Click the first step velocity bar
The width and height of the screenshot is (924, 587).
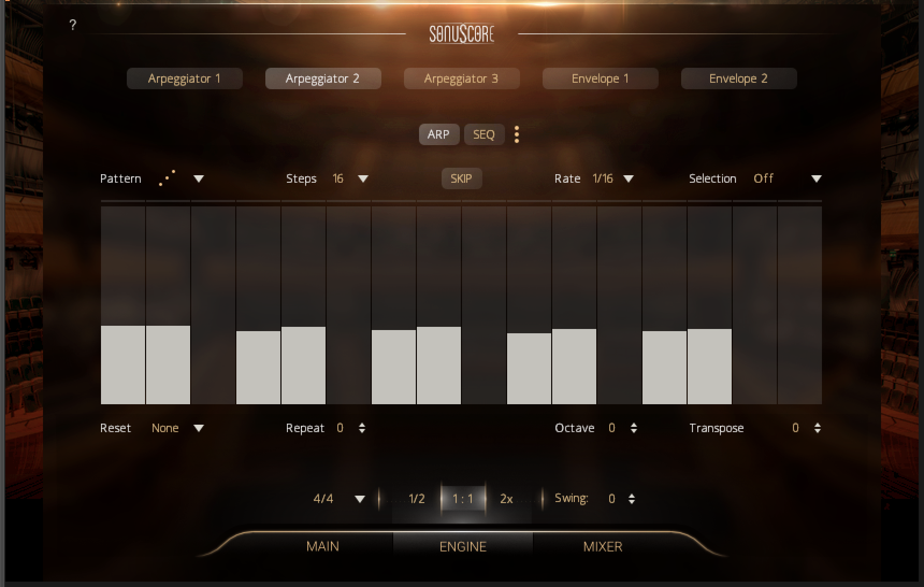(x=123, y=364)
